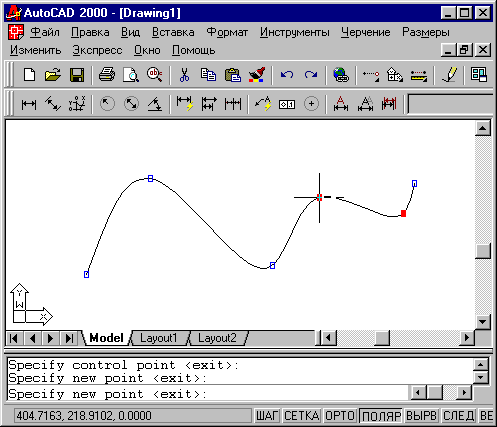Viewport: 497px width, 427px height.
Task: Toggle ОРТО mode in status bar
Action: pyautogui.click(x=340, y=416)
